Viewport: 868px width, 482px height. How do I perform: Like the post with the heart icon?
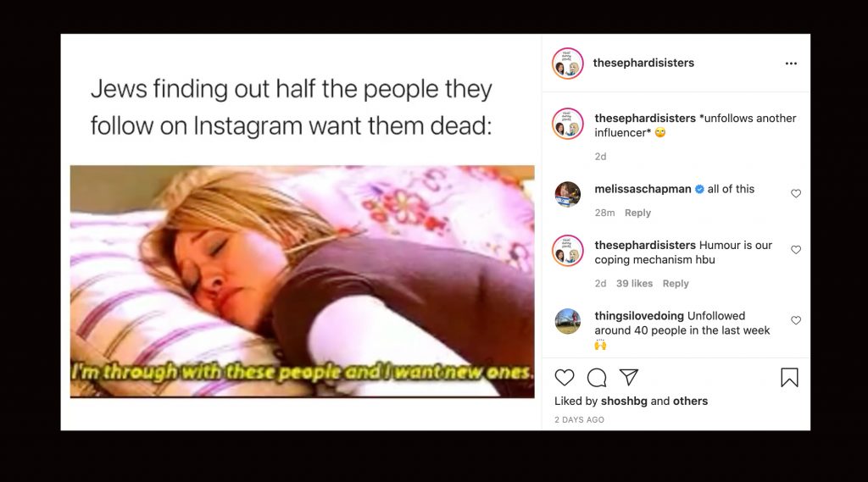564,378
